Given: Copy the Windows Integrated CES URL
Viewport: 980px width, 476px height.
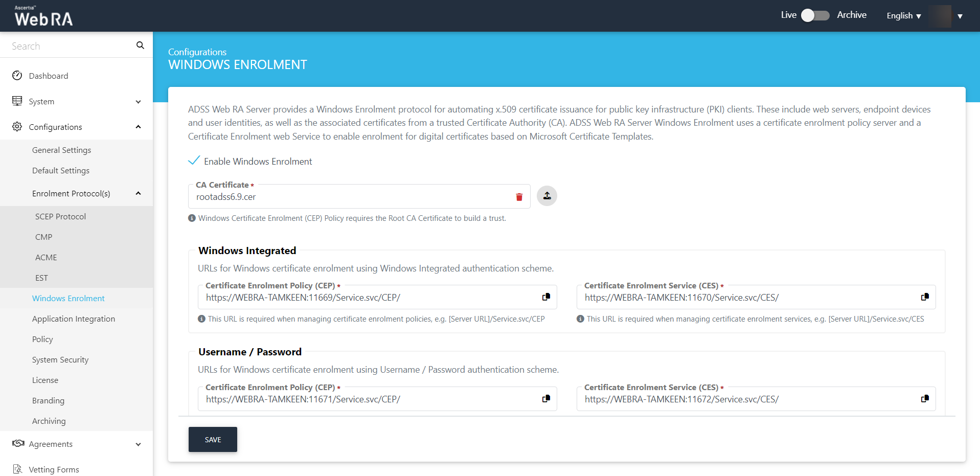Looking at the screenshot, I should click(925, 297).
